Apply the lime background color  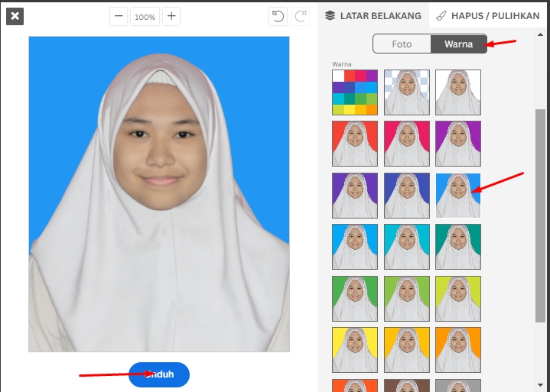tap(458, 299)
